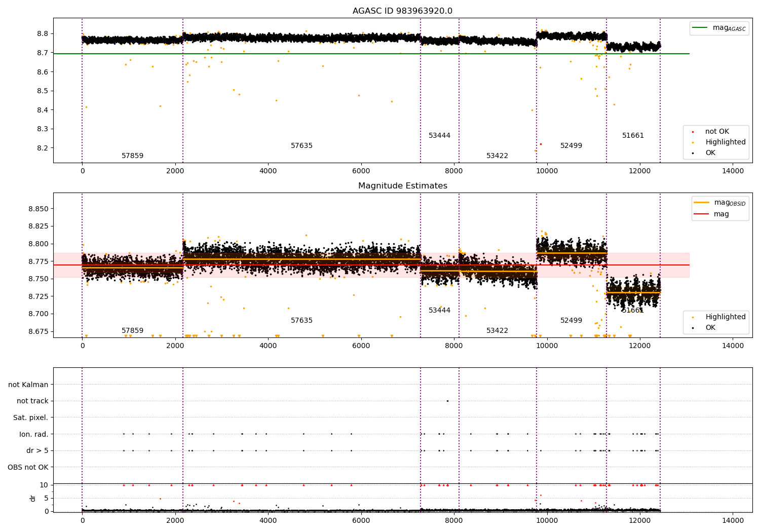The image size is (760, 532).
Task: Click x-axis tick 6000 in top plot
Action: pos(361,171)
